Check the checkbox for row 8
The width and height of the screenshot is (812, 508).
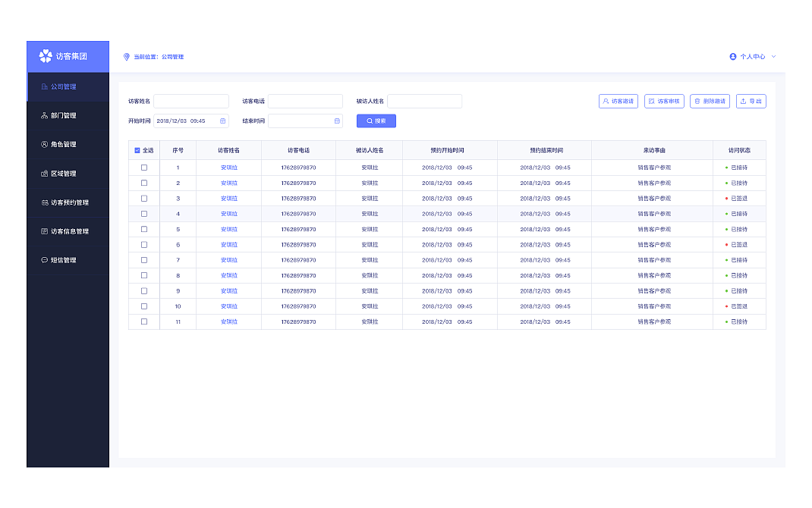tap(144, 276)
